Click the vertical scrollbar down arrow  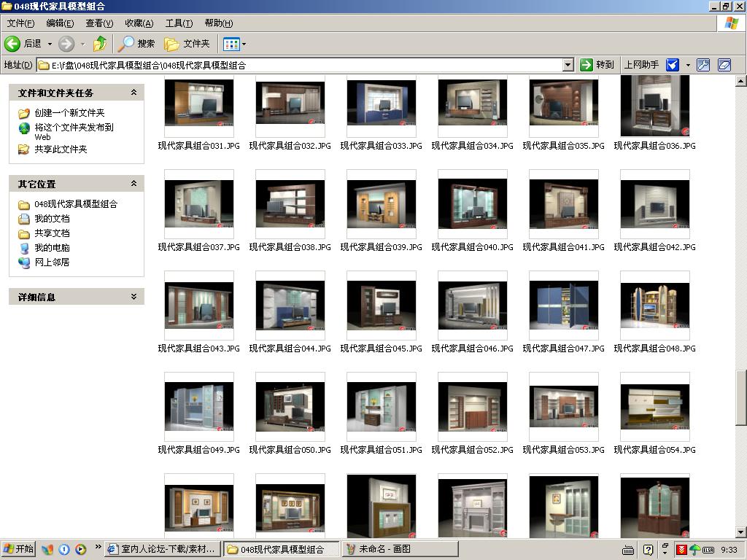pyautogui.click(x=741, y=532)
